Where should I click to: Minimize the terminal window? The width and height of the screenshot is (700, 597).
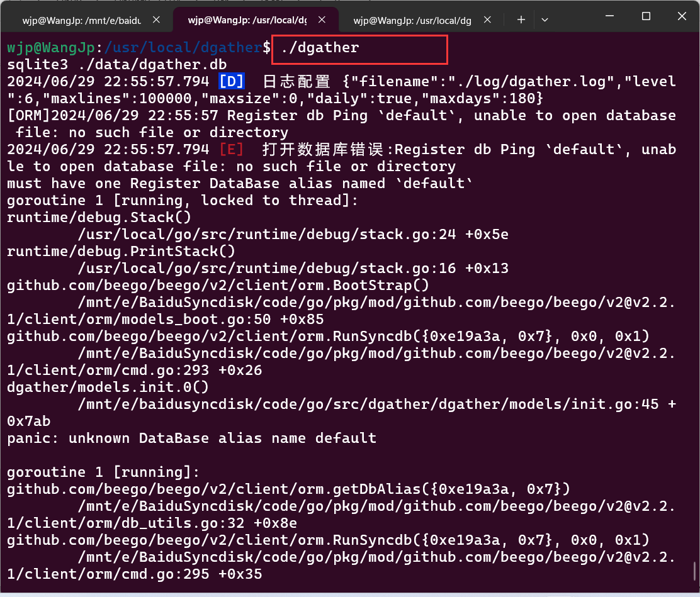[610, 16]
